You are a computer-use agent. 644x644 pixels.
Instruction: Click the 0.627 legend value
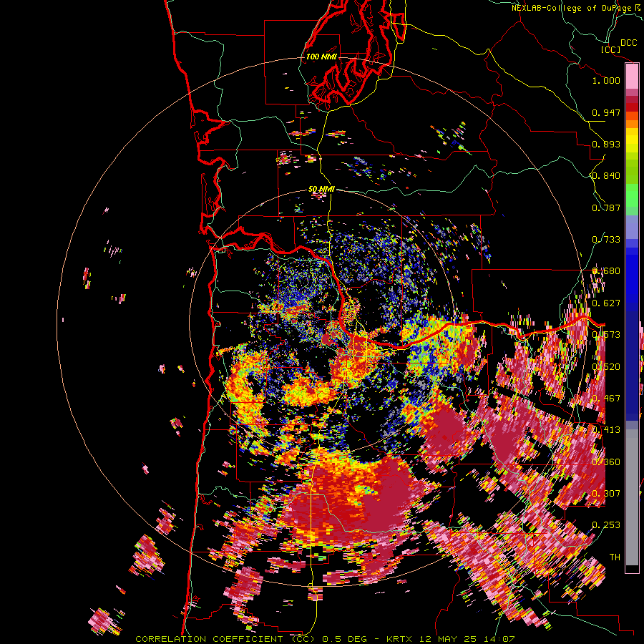tap(606, 303)
